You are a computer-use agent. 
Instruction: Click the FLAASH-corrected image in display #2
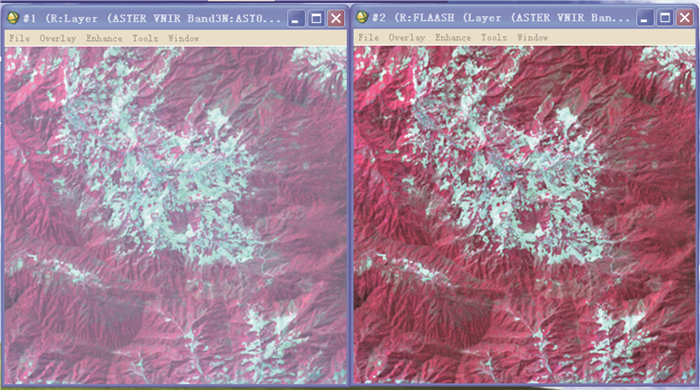(525, 215)
